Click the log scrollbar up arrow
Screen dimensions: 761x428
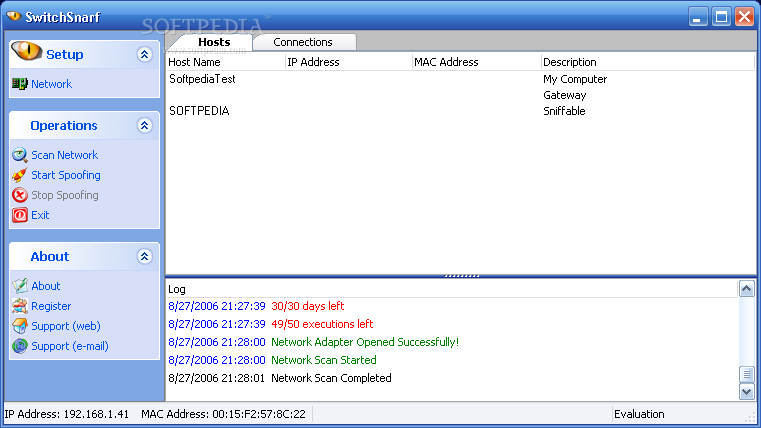point(746,289)
